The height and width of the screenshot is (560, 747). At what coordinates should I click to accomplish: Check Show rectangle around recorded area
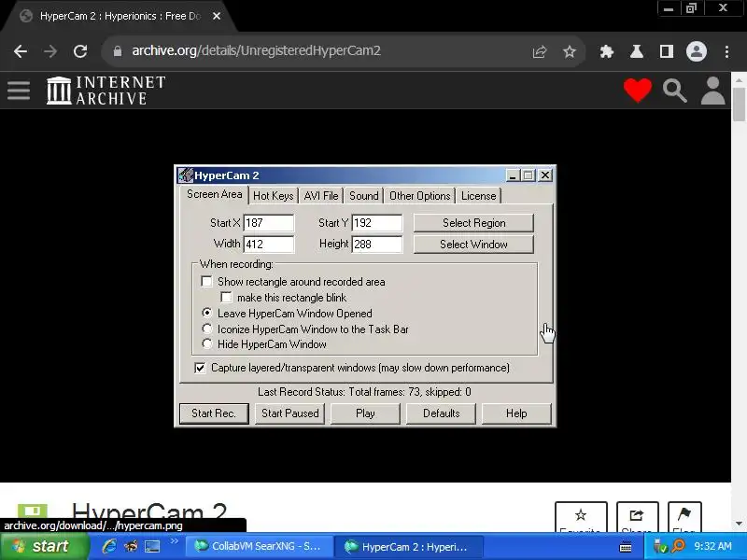pyautogui.click(x=206, y=282)
